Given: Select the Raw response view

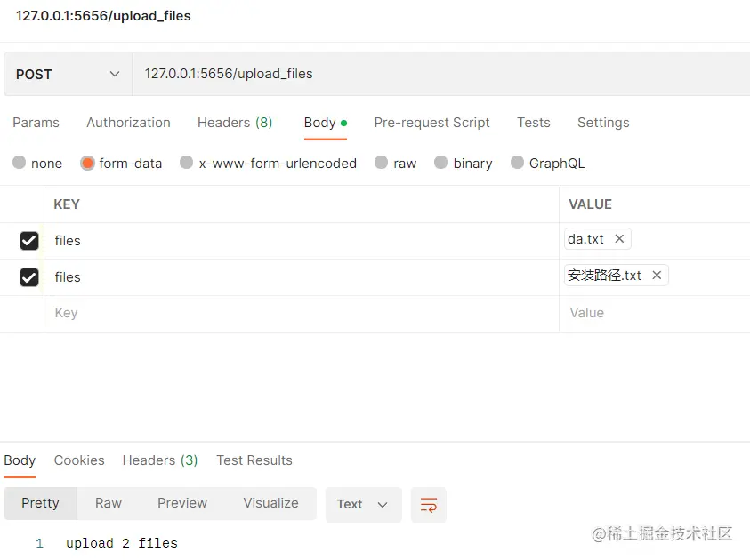Looking at the screenshot, I should coord(109,503).
